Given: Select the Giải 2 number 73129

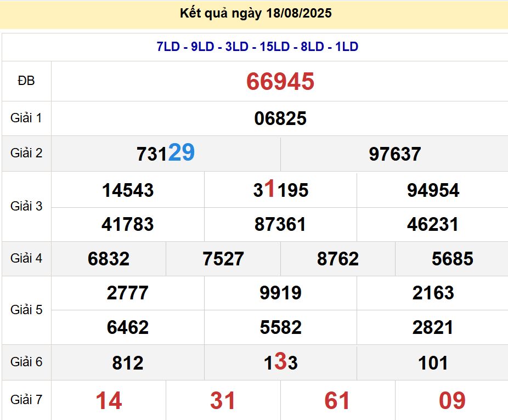Looking at the screenshot, I should (165, 154).
